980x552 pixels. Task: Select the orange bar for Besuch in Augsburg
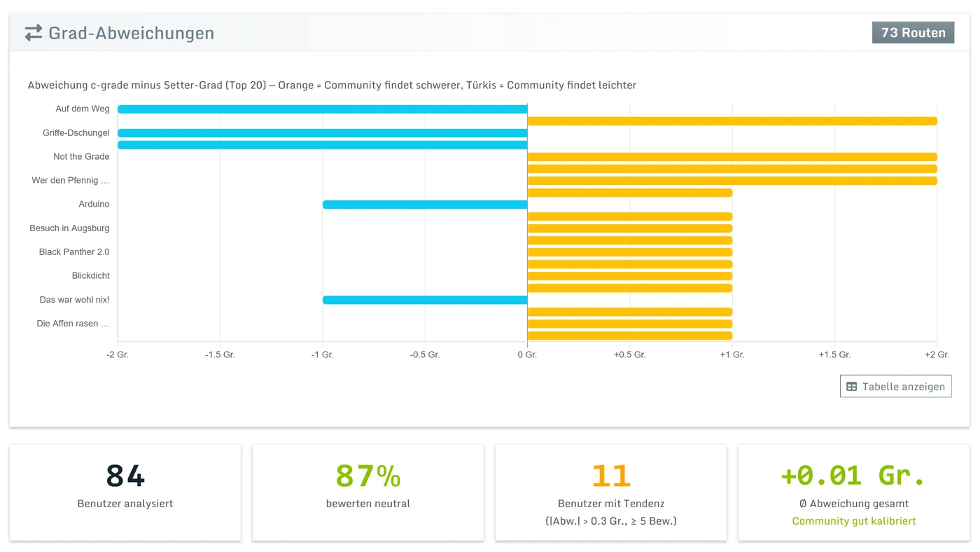coord(630,228)
